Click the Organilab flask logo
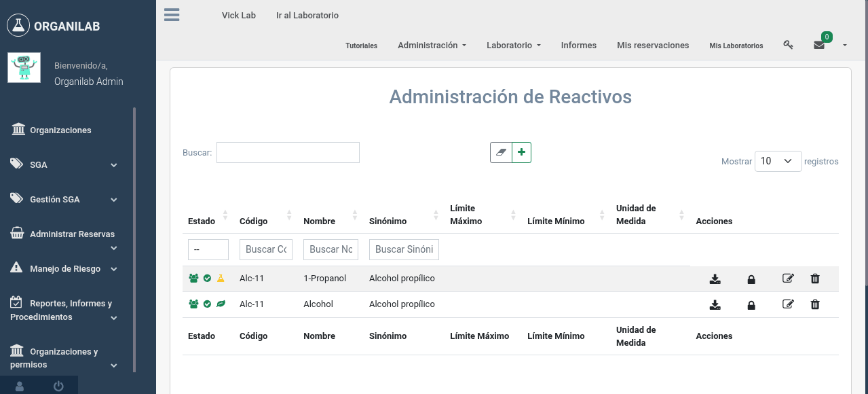 pyautogui.click(x=18, y=26)
